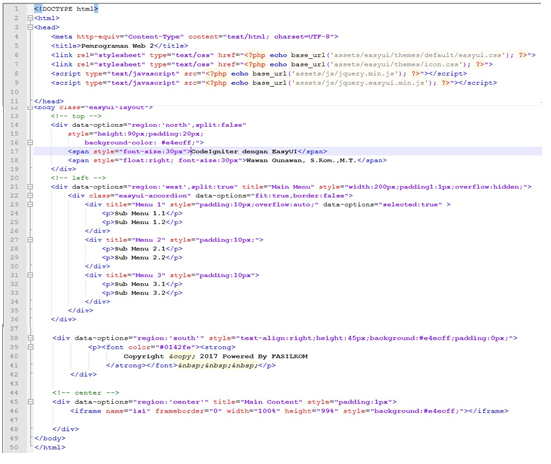The image size is (551, 464).
Task: Click the easyui.css path string on line 6
Action: [x=418, y=55]
